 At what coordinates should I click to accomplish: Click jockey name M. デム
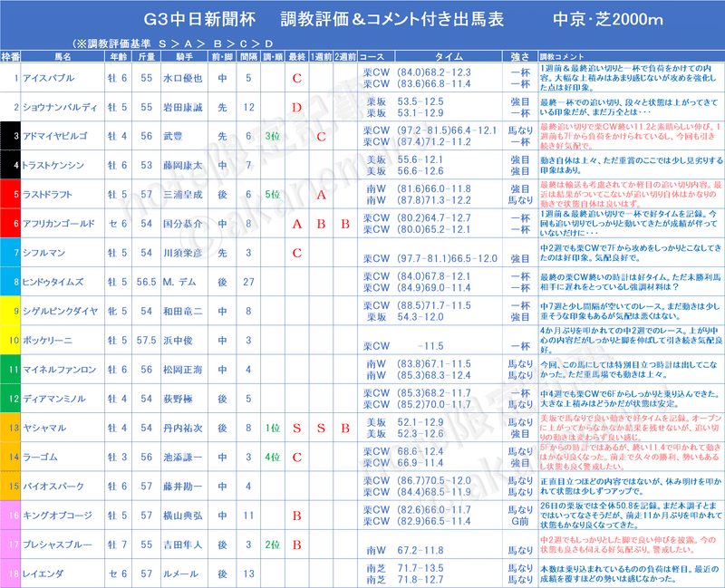(179, 282)
